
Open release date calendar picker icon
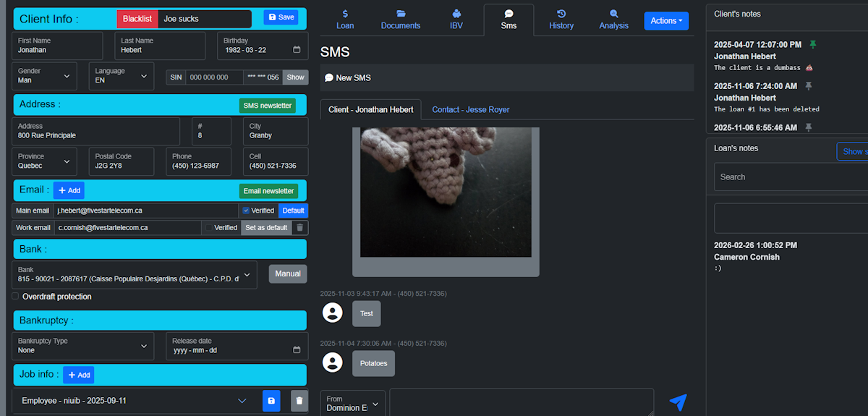tap(297, 350)
